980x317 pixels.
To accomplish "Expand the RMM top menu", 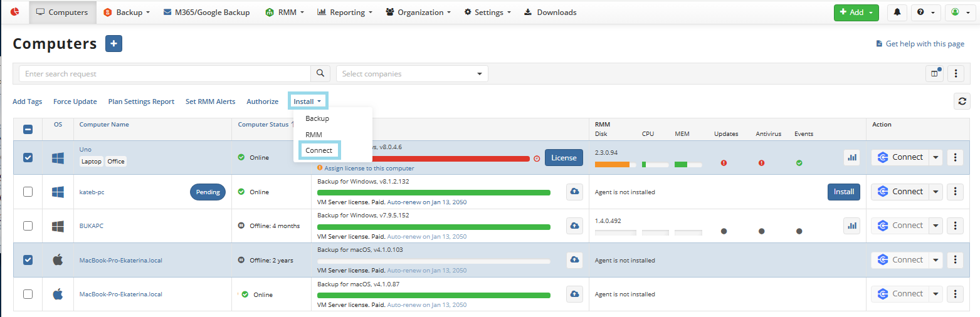I will pos(285,13).
